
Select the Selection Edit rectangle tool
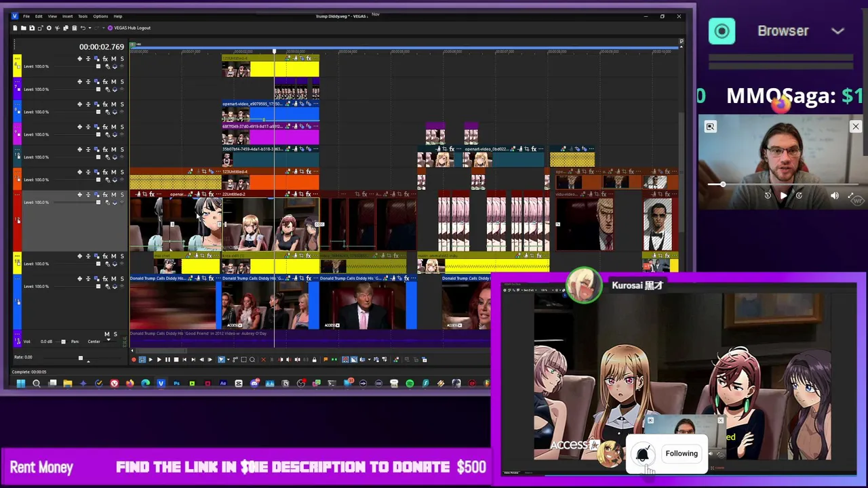pyautogui.click(x=243, y=359)
